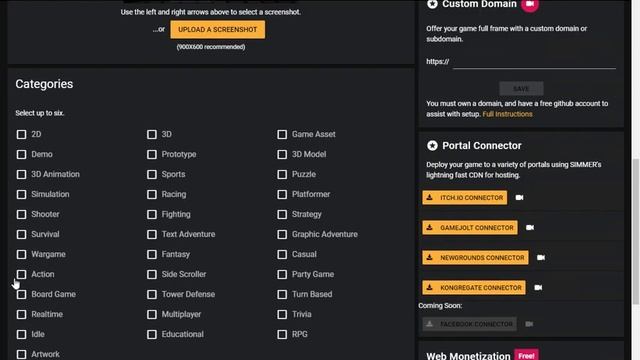Screen dimensions: 640x360
Task: Click the star icon beside Portal Connector
Action: [432, 145]
